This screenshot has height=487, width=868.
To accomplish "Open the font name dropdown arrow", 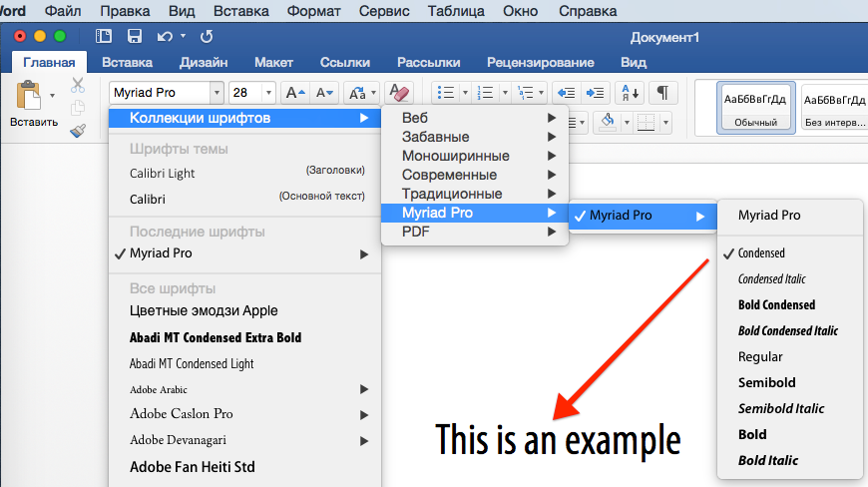I will click(217, 93).
